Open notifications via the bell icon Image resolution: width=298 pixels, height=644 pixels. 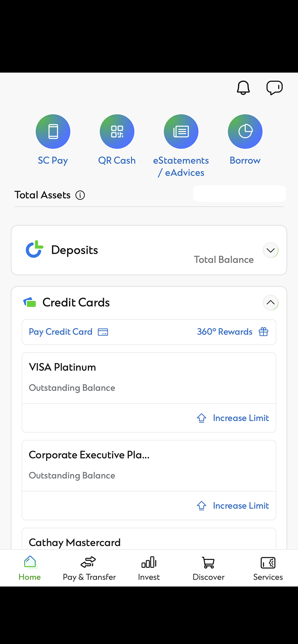point(243,87)
